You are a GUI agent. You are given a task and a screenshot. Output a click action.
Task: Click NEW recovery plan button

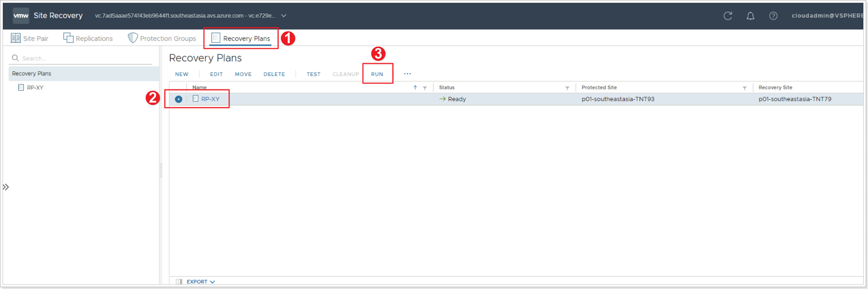pos(182,74)
